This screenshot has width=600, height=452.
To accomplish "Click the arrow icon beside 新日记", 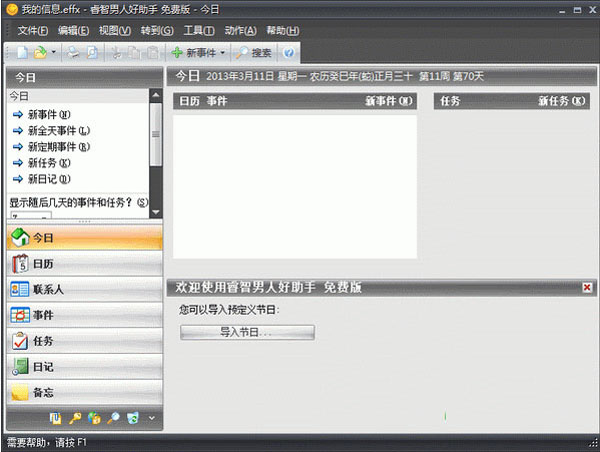I will click(18, 179).
